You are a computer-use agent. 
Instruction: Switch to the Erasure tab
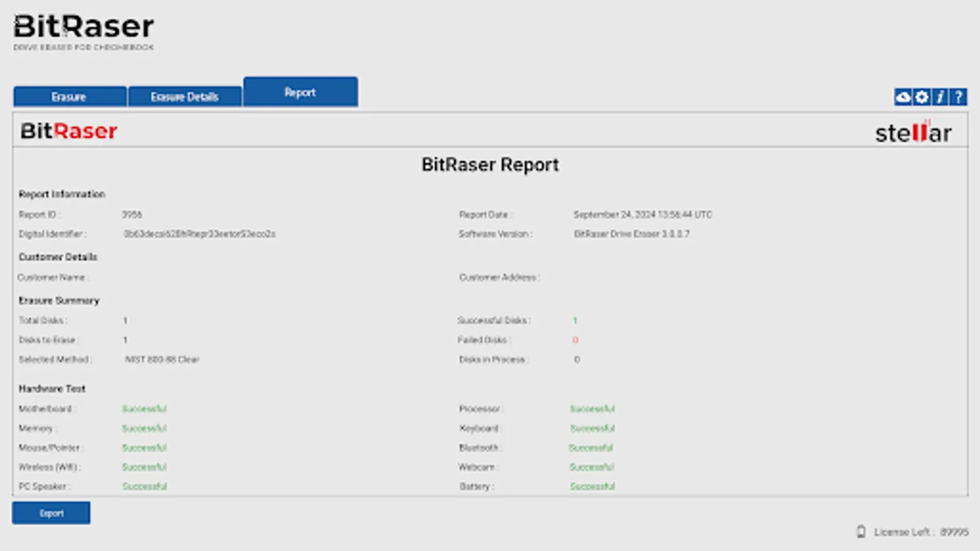[70, 96]
